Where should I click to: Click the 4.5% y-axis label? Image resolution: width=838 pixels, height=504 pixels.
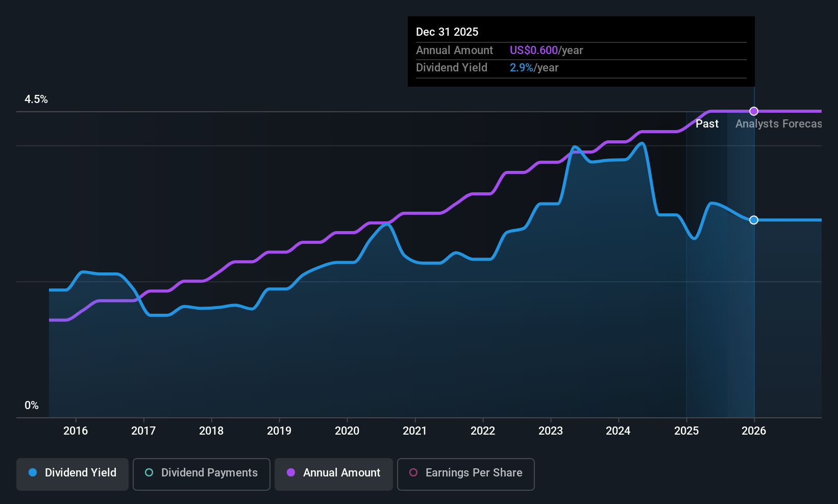[x=36, y=99]
